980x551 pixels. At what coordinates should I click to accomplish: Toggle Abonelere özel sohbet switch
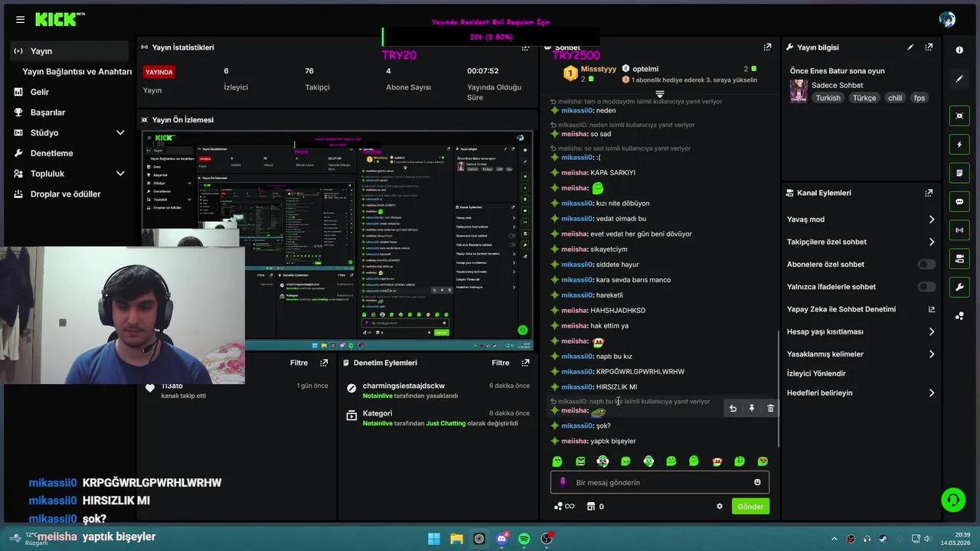tap(926, 265)
